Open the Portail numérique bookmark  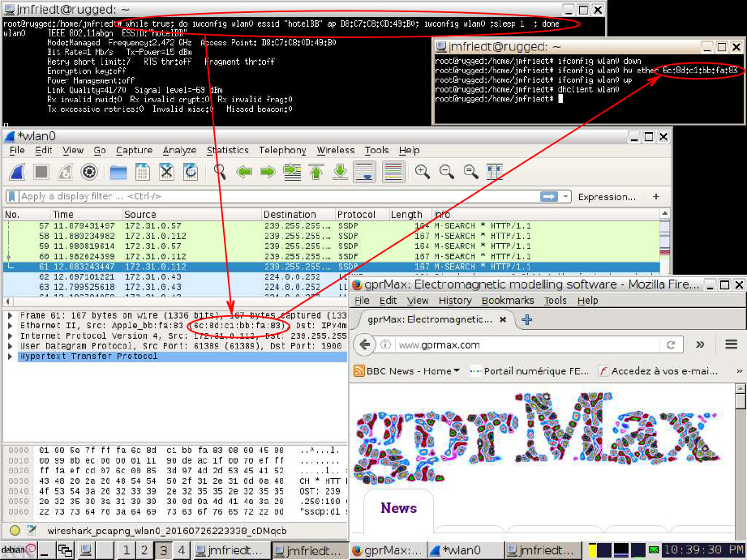coord(530,371)
